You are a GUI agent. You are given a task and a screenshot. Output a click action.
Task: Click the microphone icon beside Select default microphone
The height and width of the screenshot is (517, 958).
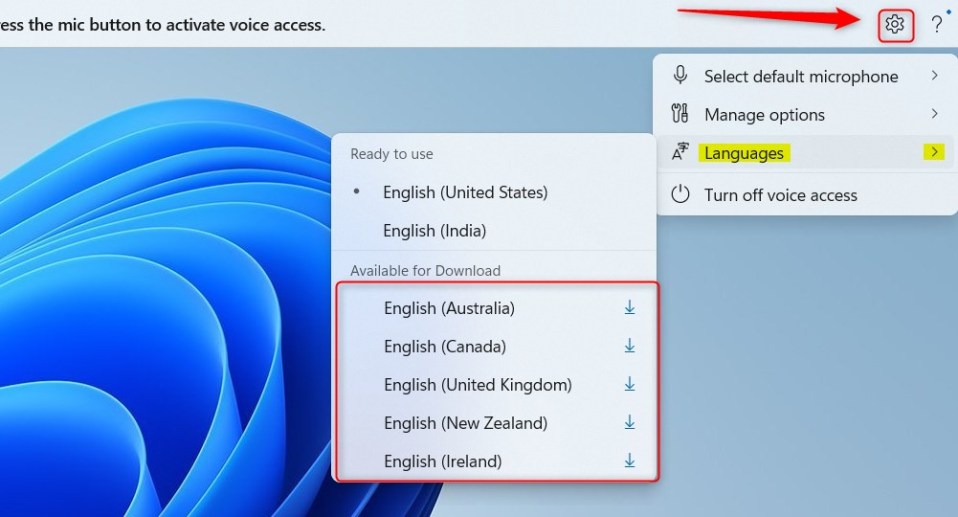pos(680,75)
